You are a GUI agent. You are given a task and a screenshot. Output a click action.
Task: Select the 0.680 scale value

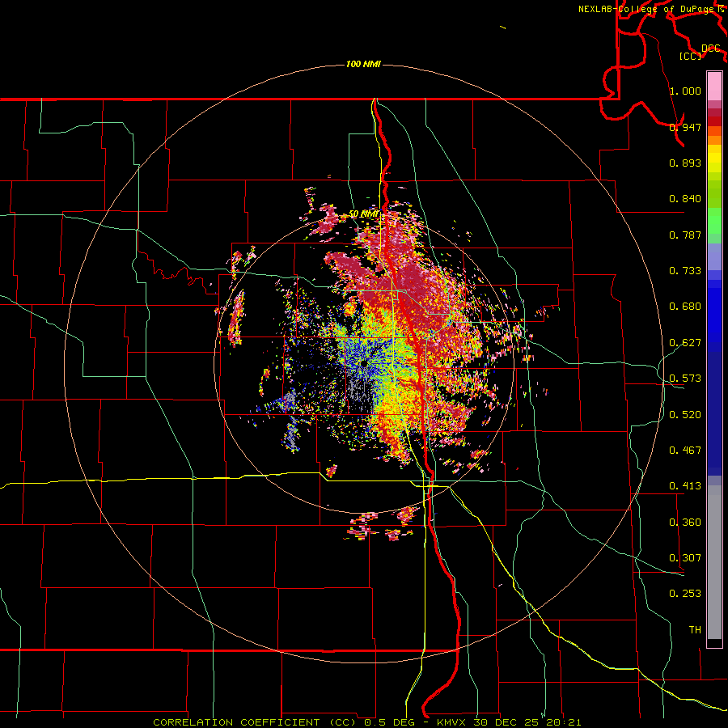(685, 307)
